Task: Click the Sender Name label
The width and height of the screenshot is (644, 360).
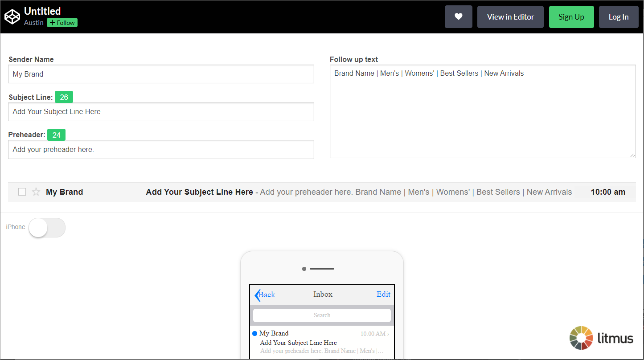Action: [x=31, y=59]
